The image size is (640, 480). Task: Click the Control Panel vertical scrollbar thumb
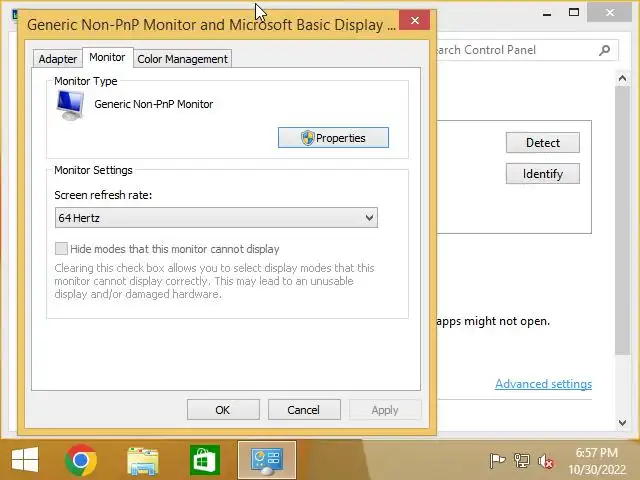[x=622, y=220]
